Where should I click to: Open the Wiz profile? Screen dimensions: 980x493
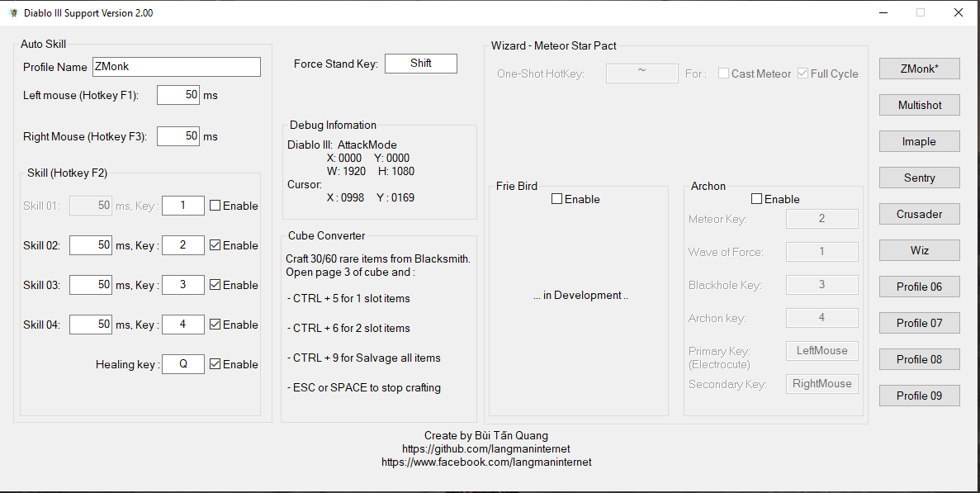[x=920, y=250]
